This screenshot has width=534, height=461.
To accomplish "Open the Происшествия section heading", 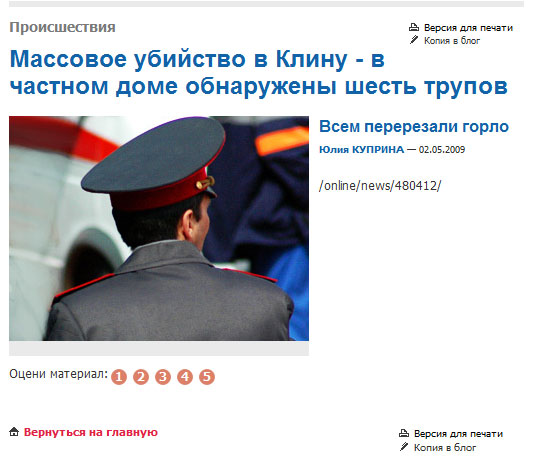I will coord(62,27).
